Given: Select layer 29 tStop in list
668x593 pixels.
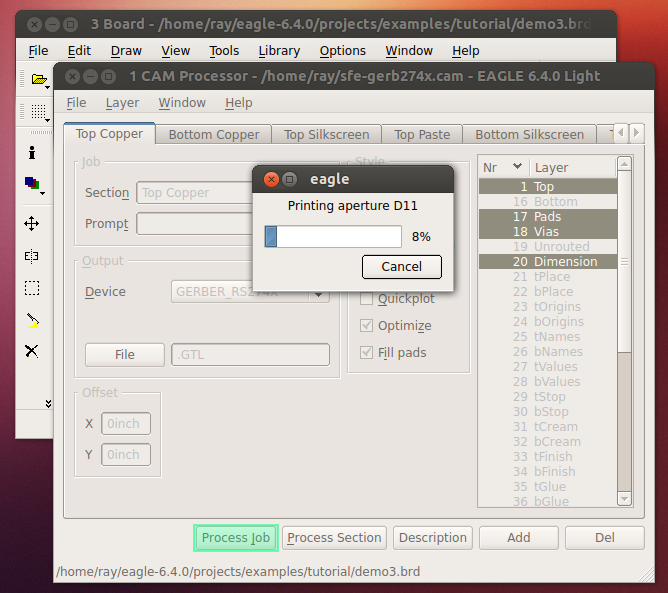Looking at the screenshot, I should (548, 397).
